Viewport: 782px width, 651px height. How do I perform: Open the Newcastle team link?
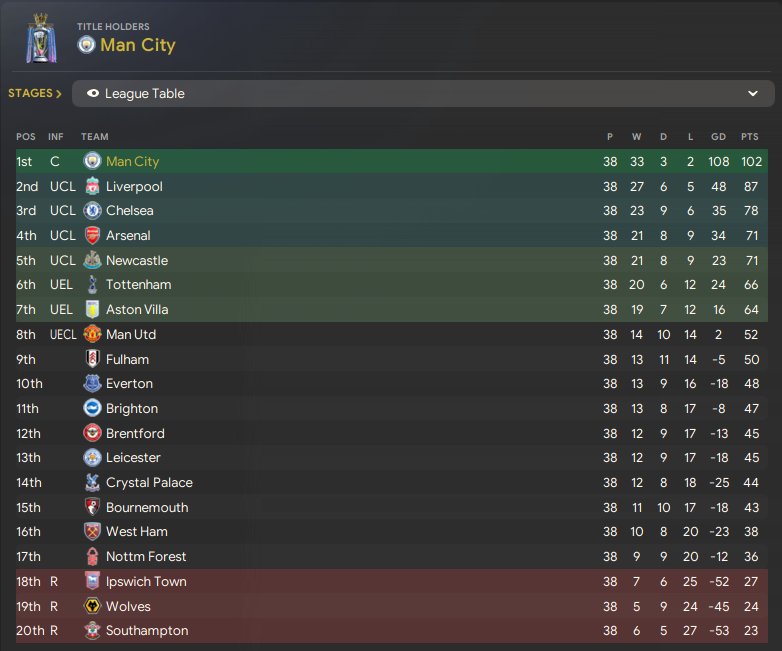pyautogui.click(x=137, y=260)
